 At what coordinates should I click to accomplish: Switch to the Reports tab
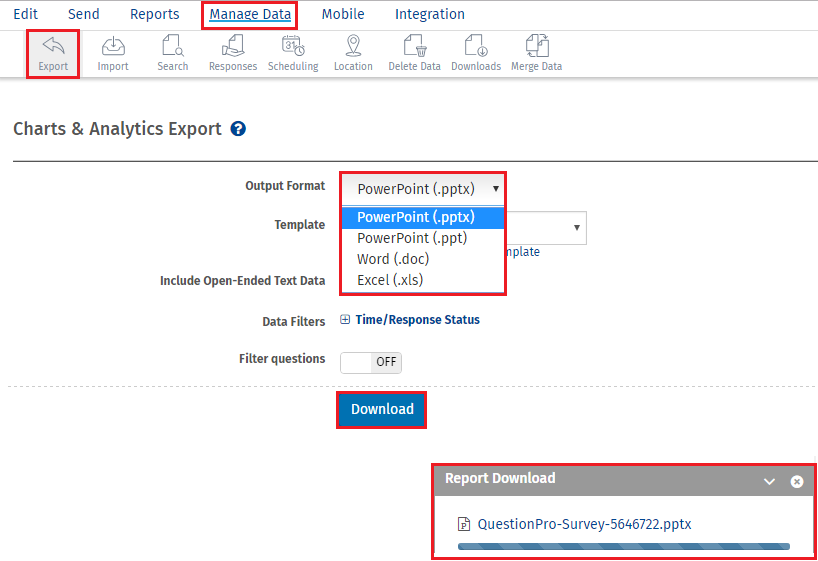[x=154, y=14]
